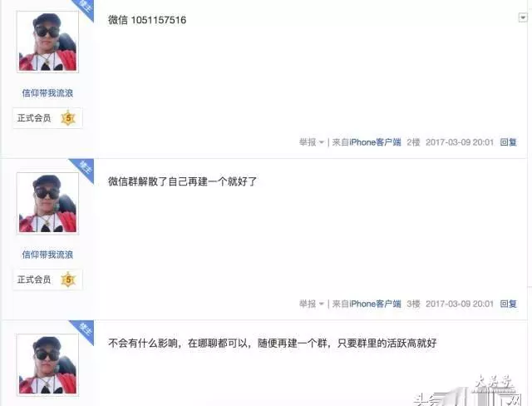Visit the 信仰带我流浪 username under the second avatar
The width and height of the screenshot is (532, 406).
[x=47, y=255]
